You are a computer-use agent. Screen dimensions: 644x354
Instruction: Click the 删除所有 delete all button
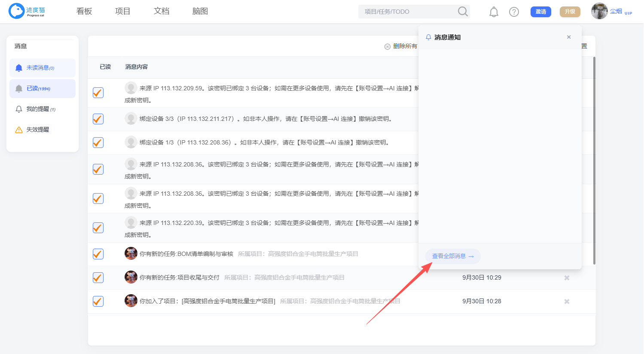pyautogui.click(x=401, y=46)
